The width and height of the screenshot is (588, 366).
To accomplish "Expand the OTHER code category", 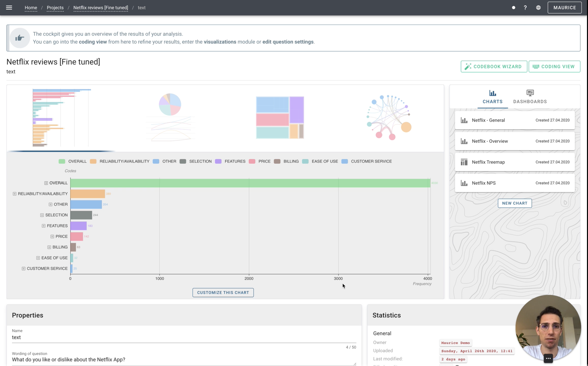I will [50, 204].
